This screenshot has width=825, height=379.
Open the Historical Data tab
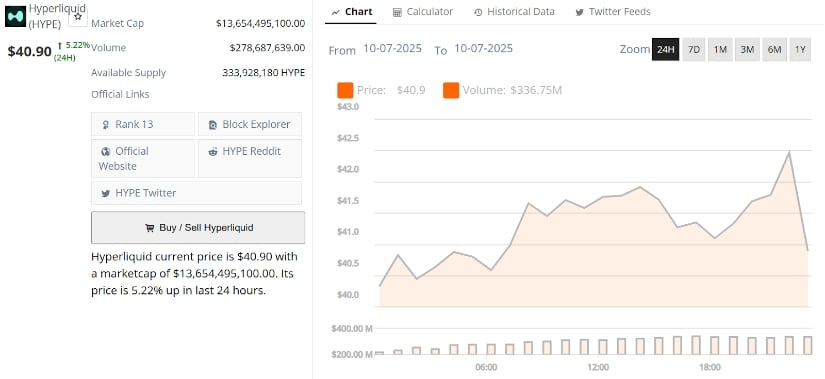tap(514, 12)
